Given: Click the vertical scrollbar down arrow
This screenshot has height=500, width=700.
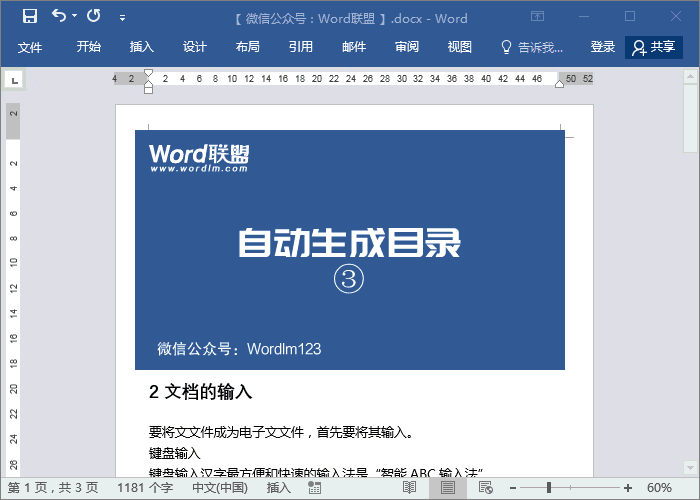Looking at the screenshot, I should coord(690,467).
